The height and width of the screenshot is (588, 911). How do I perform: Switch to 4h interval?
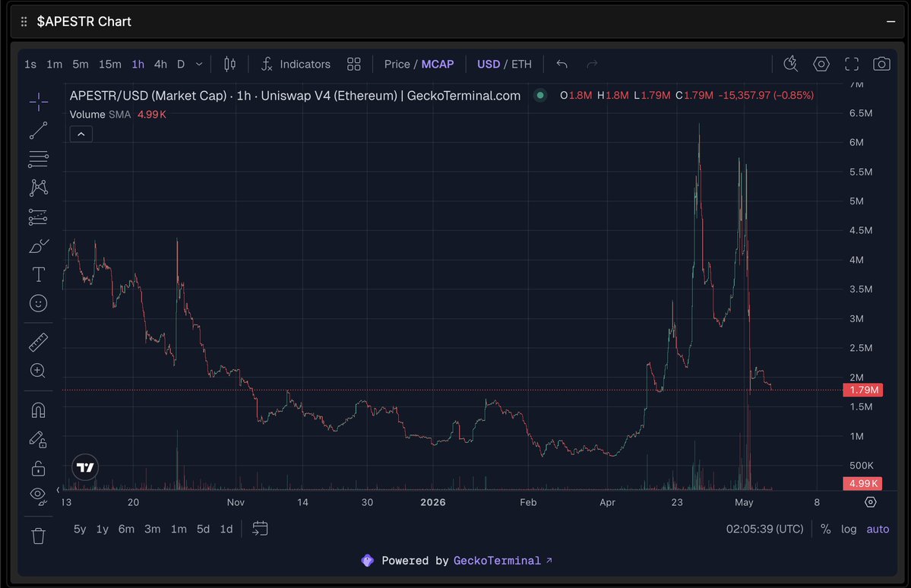(161, 64)
